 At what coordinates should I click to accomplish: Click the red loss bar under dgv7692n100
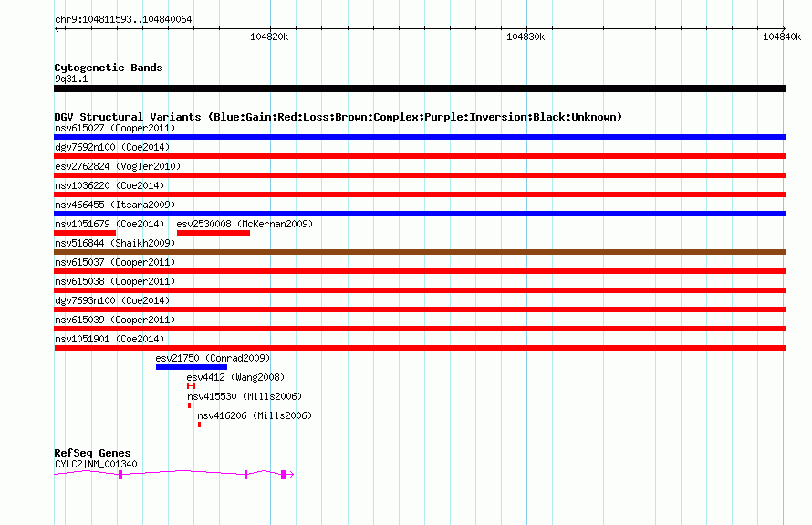pyautogui.click(x=420, y=156)
